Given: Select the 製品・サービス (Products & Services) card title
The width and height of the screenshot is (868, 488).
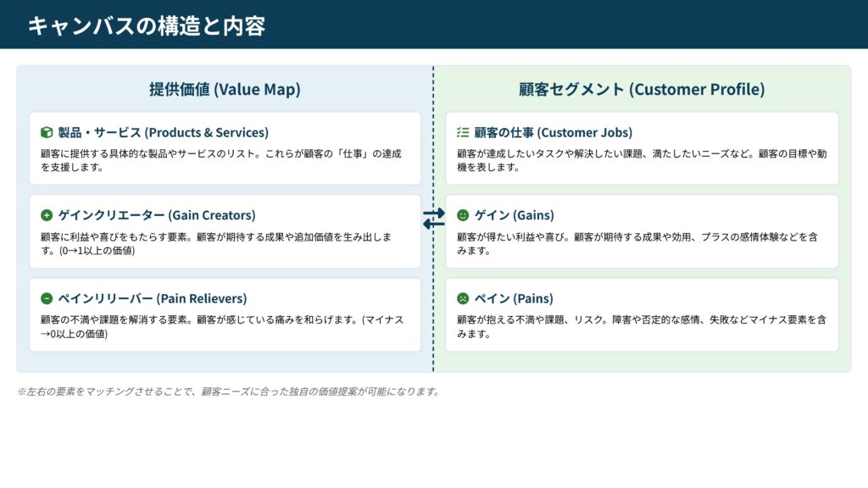Looking at the screenshot, I should tap(163, 132).
